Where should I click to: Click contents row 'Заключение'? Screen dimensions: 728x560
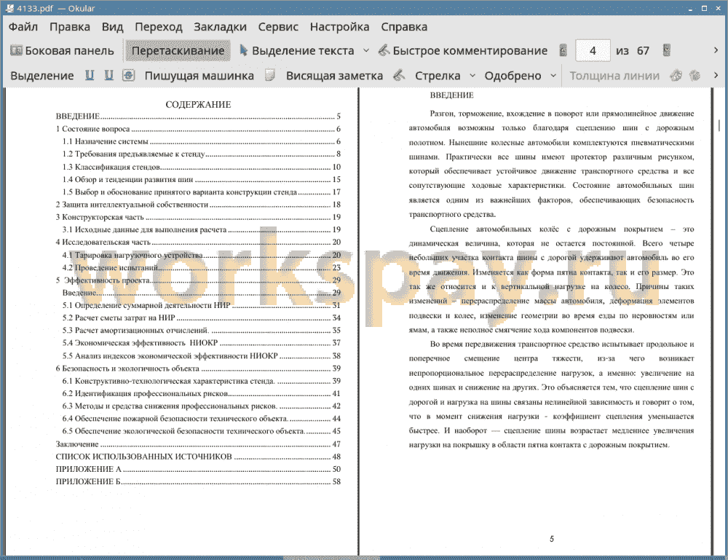(x=198, y=444)
